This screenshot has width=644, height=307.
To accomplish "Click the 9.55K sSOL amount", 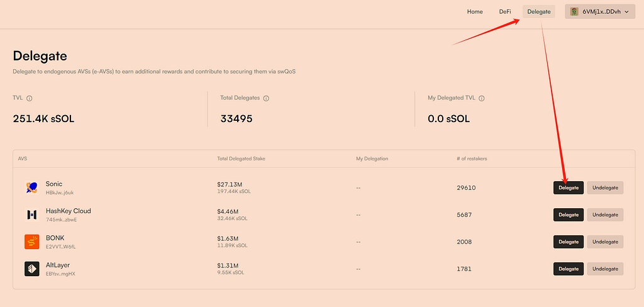I will tap(231, 272).
